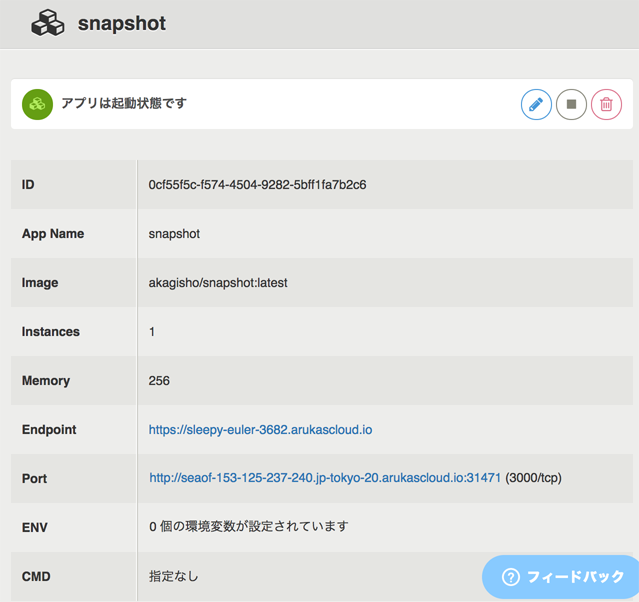Click the CMD row label

(x=36, y=576)
